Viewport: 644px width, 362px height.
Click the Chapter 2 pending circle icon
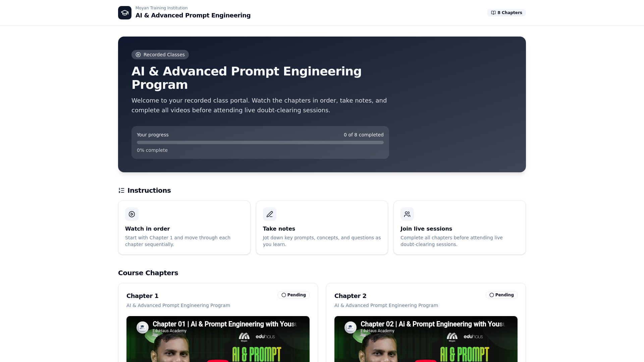coord(492,295)
